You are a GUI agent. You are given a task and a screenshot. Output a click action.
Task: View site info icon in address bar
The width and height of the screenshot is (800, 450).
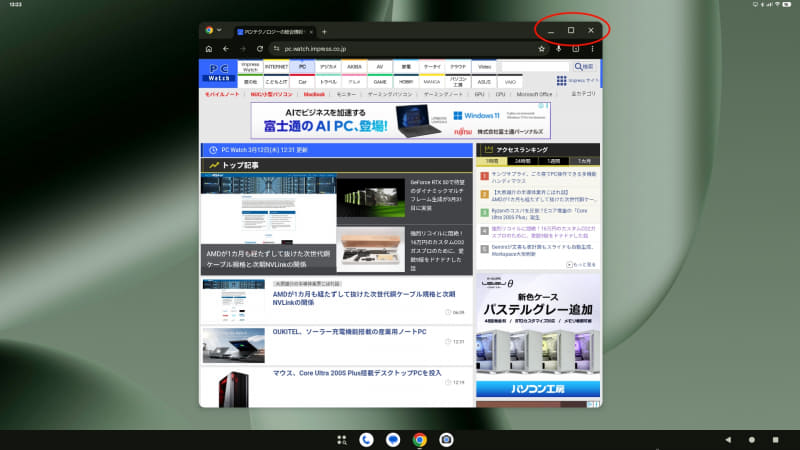(x=277, y=49)
